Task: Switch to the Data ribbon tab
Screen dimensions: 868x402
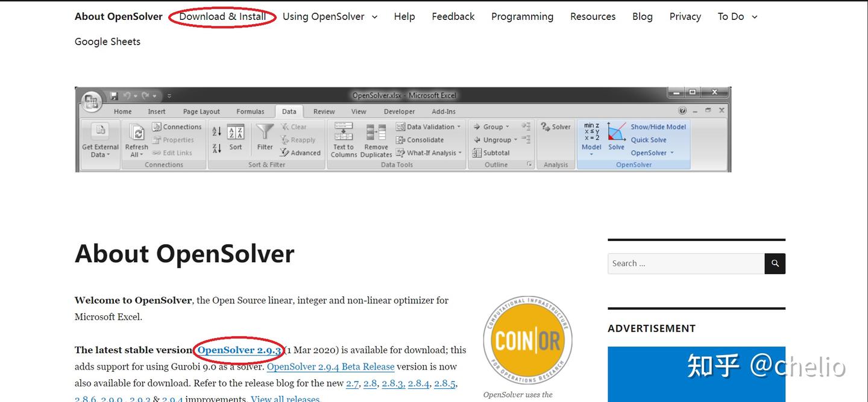Action: [x=289, y=111]
